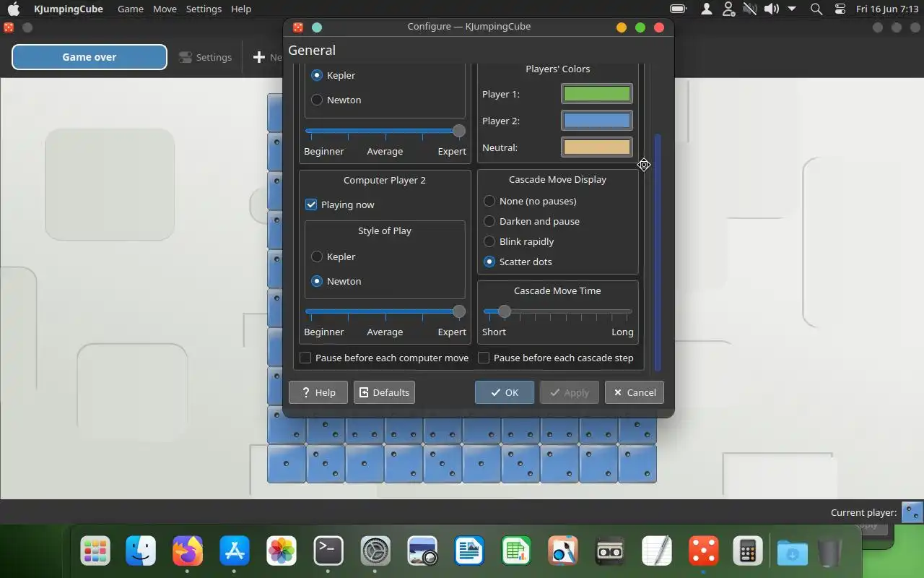Select Newton style for Computer Player 2

tap(317, 281)
